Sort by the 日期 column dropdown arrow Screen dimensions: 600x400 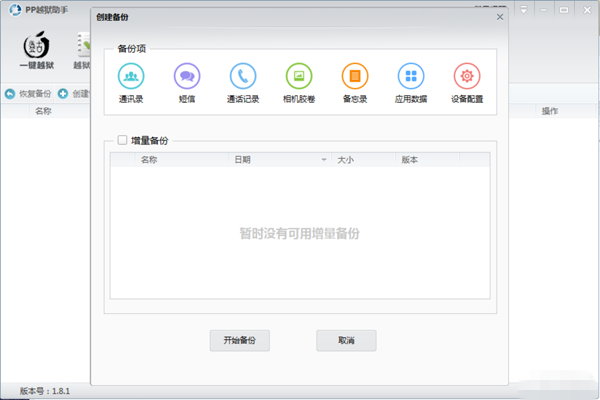324,160
